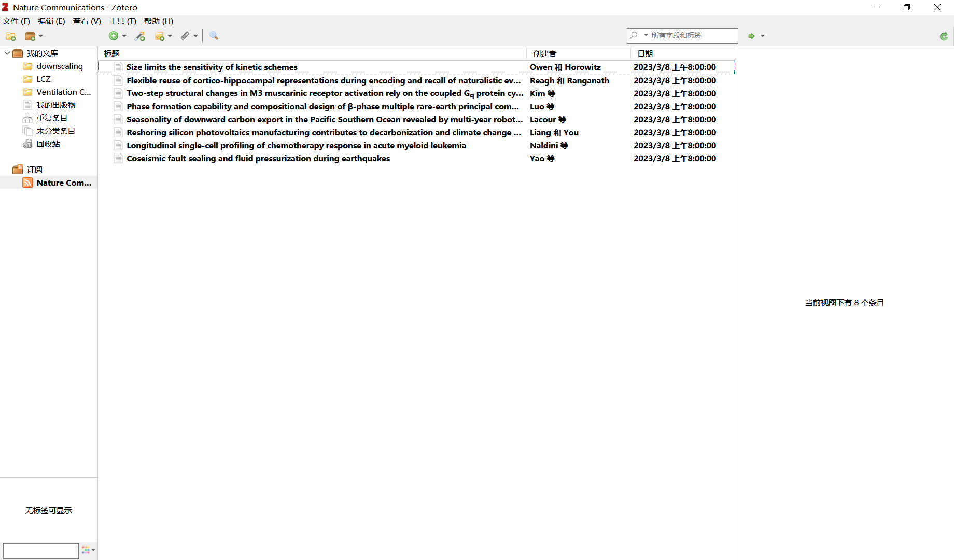Expand the New Note dropdown arrow
Screen dimensions: 954x560
pos(170,36)
